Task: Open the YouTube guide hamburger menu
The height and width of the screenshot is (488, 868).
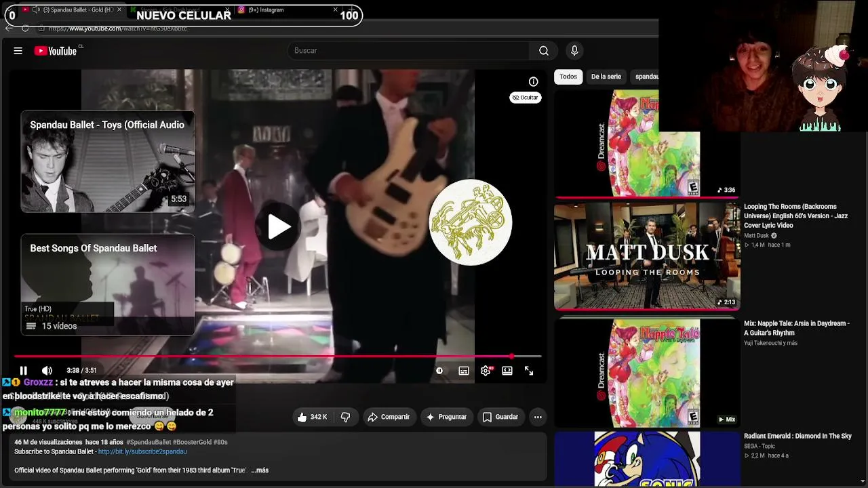Action: [x=18, y=51]
